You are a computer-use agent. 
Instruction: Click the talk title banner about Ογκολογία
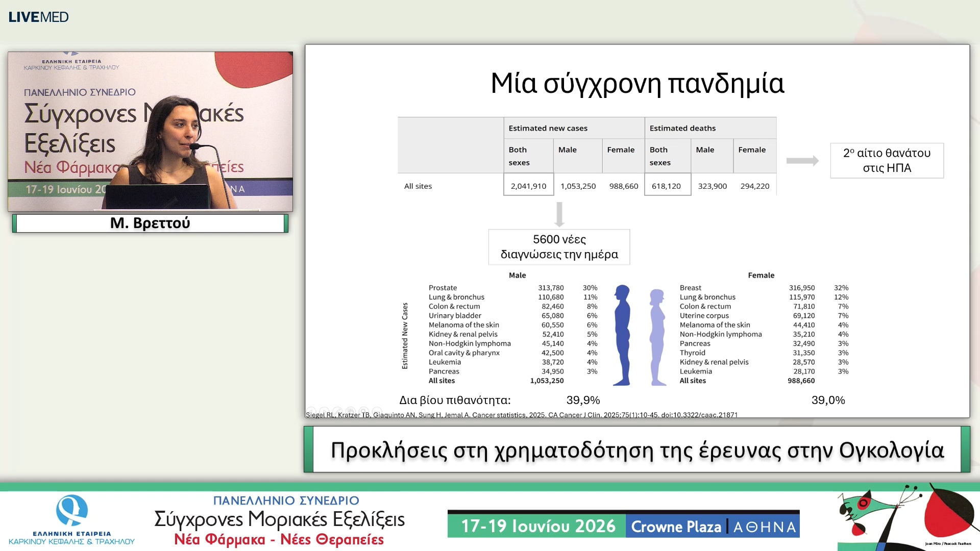pyautogui.click(x=637, y=449)
